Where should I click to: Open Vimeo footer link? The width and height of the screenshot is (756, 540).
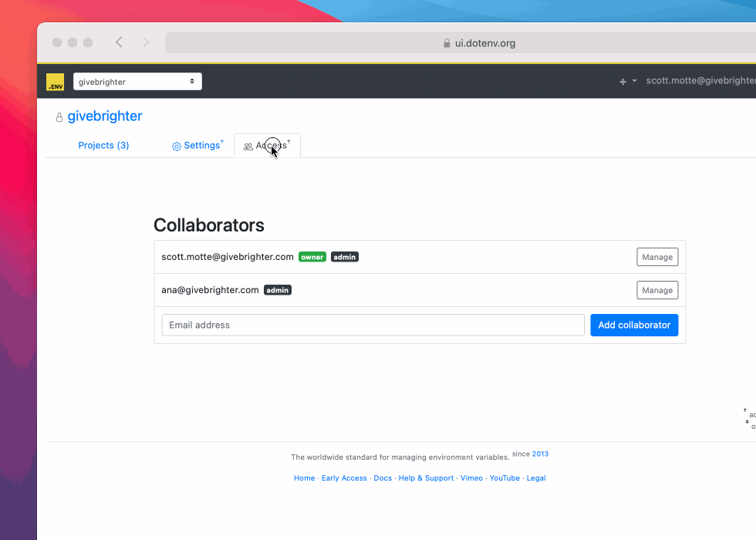471,478
